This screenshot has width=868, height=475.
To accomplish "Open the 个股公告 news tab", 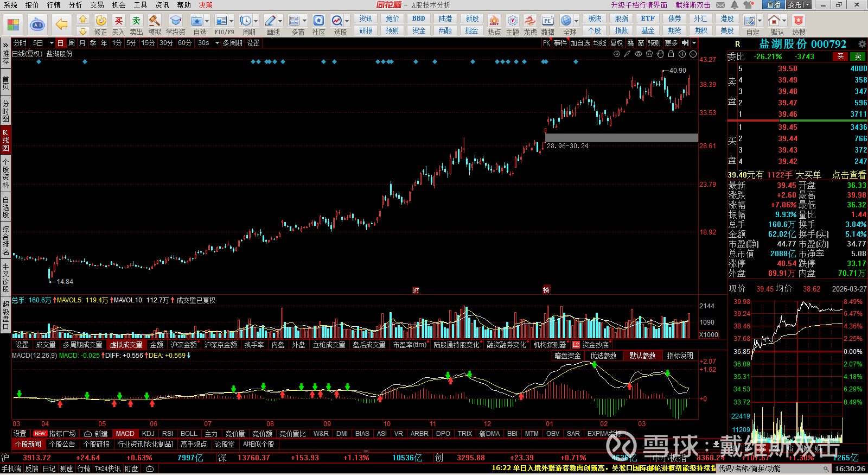I will coord(62,444).
